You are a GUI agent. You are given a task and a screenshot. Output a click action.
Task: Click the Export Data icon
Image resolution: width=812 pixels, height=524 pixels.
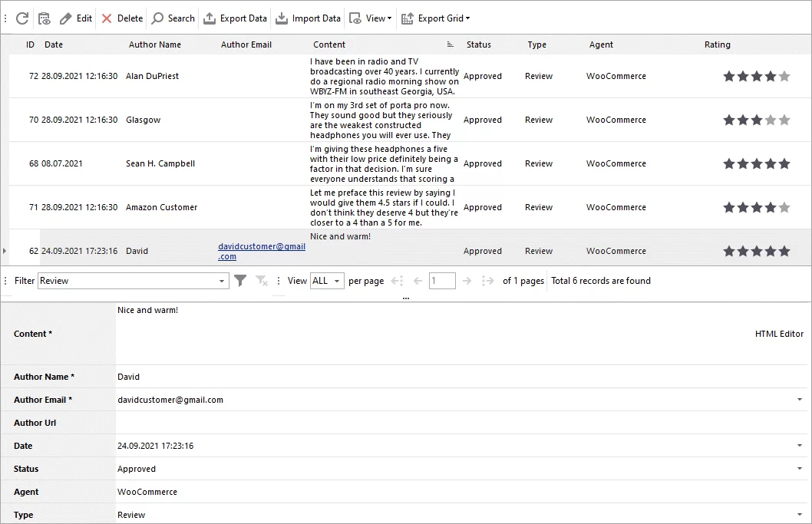pyautogui.click(x=209, y=18)
